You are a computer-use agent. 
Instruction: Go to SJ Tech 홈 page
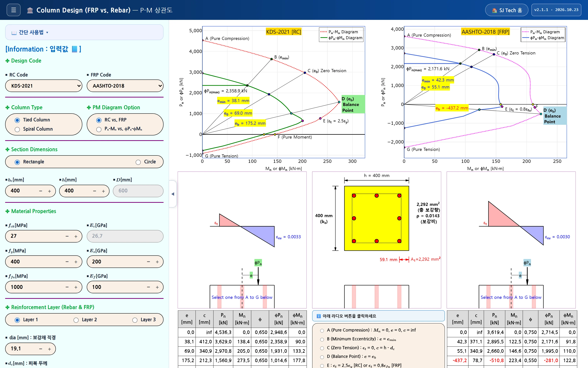click(507, 10)
